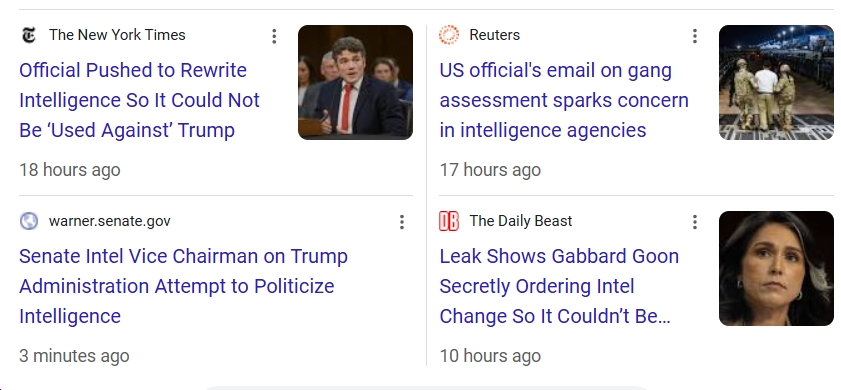
Task: Click 'The Daily Beast' source name text
Action: coord(521,221)
